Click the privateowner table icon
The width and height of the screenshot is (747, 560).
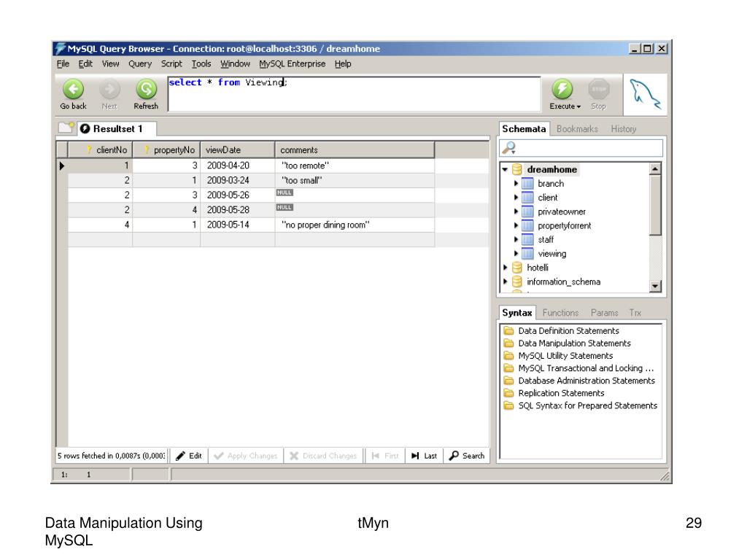coord(527,211)
